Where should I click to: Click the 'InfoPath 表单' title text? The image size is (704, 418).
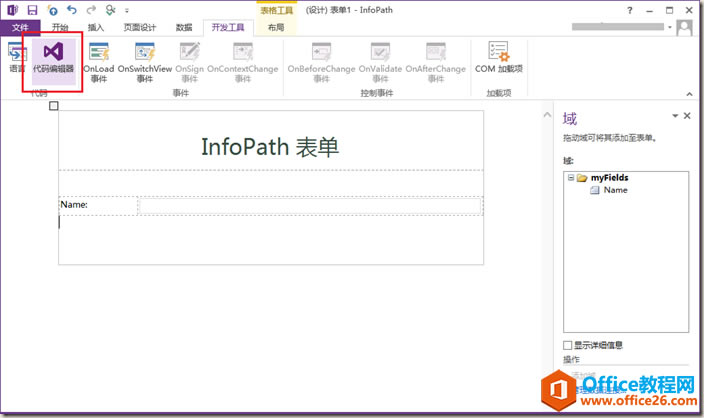coord(270,147)
